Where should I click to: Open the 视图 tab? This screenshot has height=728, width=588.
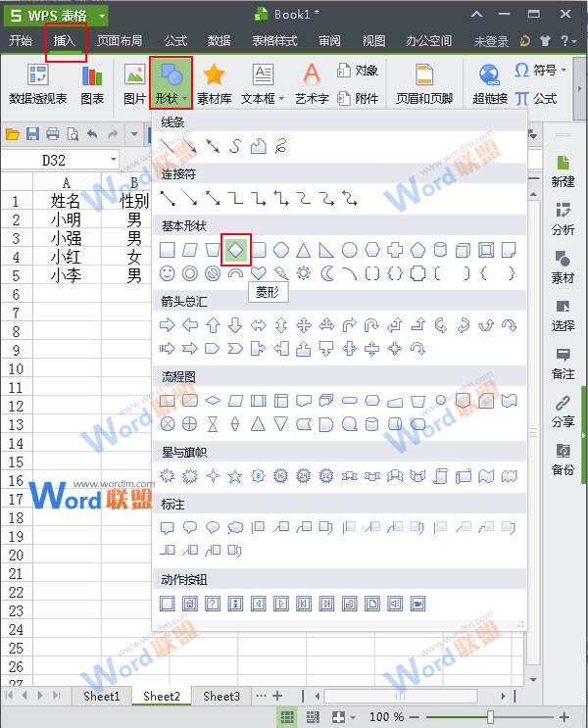pyautogui.click(x=373, y=41)
